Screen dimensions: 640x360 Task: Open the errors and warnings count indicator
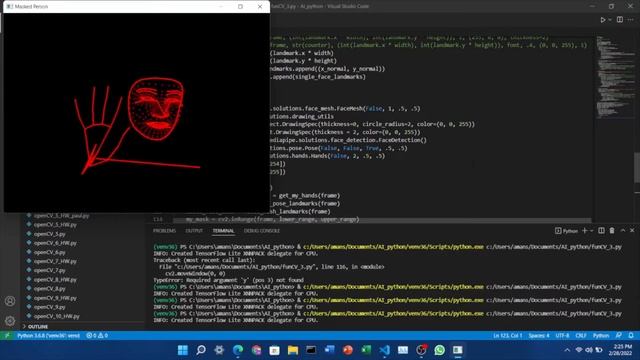[97, 336]
